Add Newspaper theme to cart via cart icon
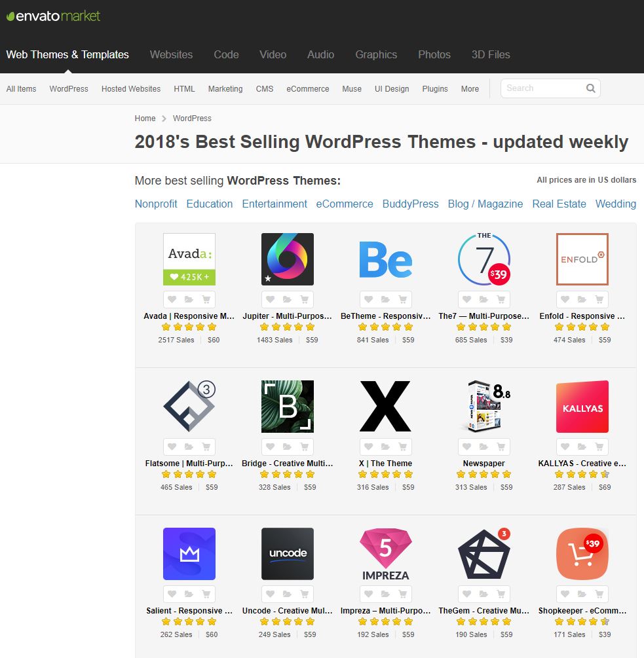 [501, 447]
